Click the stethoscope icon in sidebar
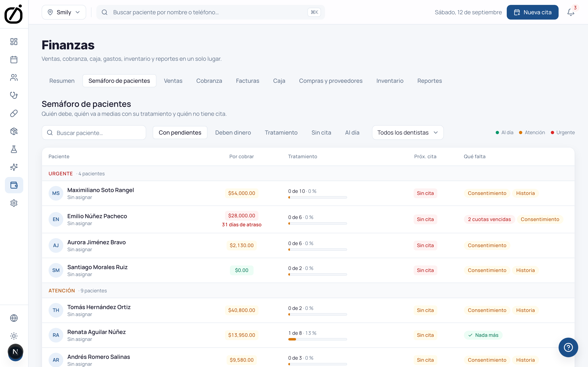 click(x=14, y=95)
